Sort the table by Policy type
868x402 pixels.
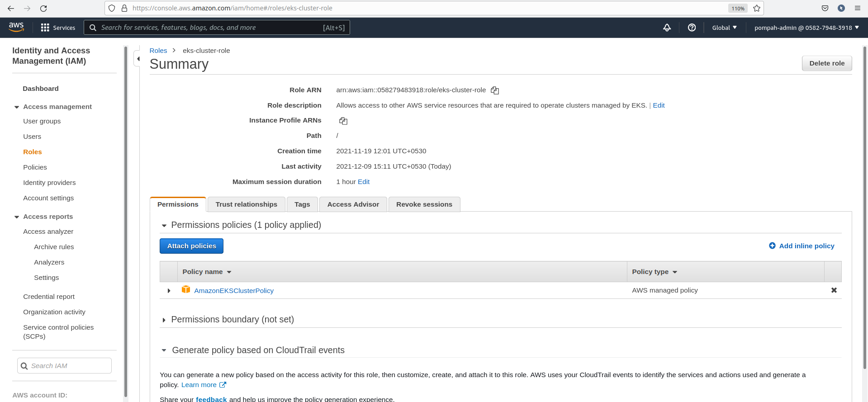tap(654, 272)
